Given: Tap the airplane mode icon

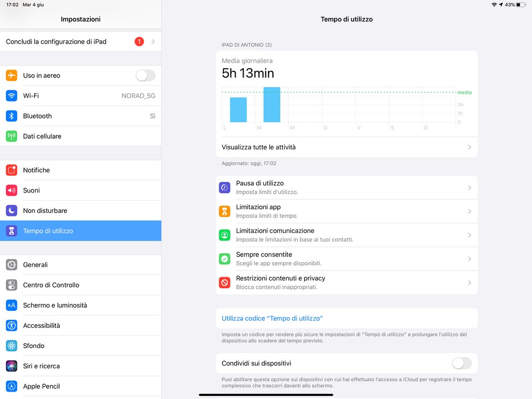Looking at the screenshot, I should (12, 76).
